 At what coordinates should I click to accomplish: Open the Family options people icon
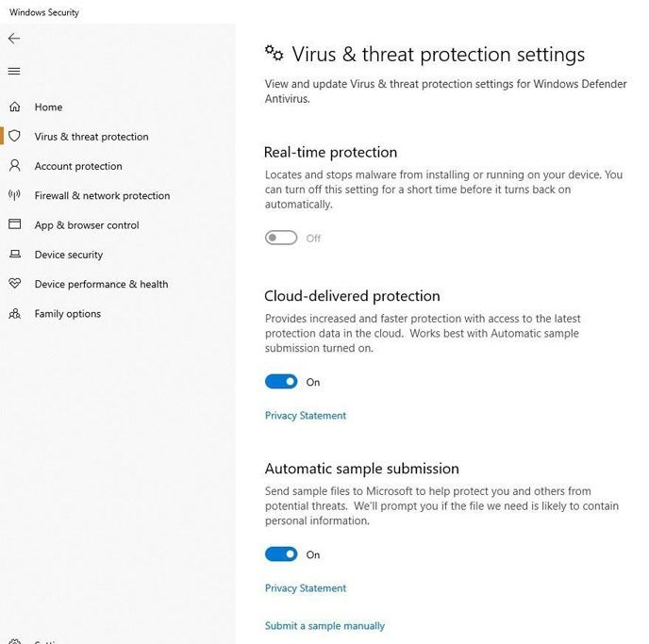coord(14,314)
